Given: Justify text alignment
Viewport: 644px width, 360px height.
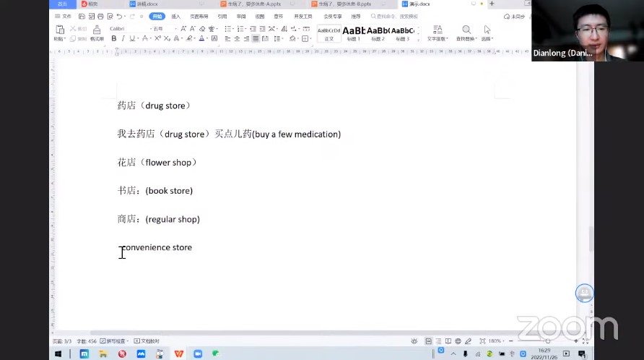Looking at the screenshot, I should click(256, 38).
